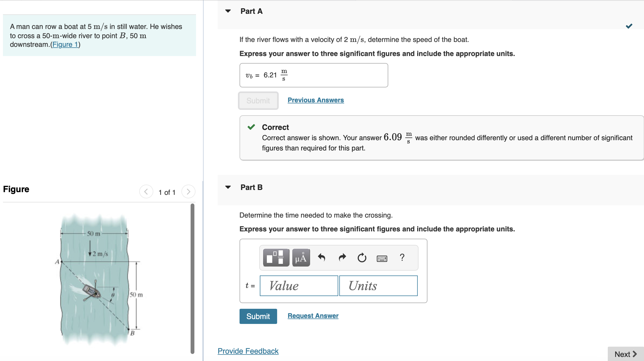This screenshot has height=361, width=644.
Task: Click the Value input field
Action: click(298, 286)
